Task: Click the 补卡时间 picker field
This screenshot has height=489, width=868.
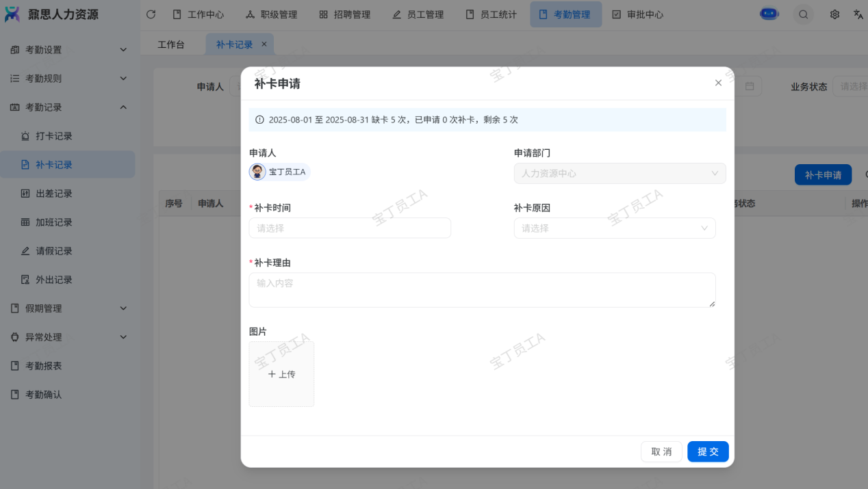Action: 350,228
